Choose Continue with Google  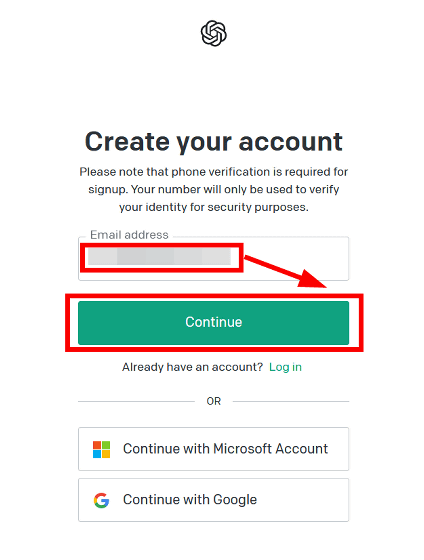point(214,500)
